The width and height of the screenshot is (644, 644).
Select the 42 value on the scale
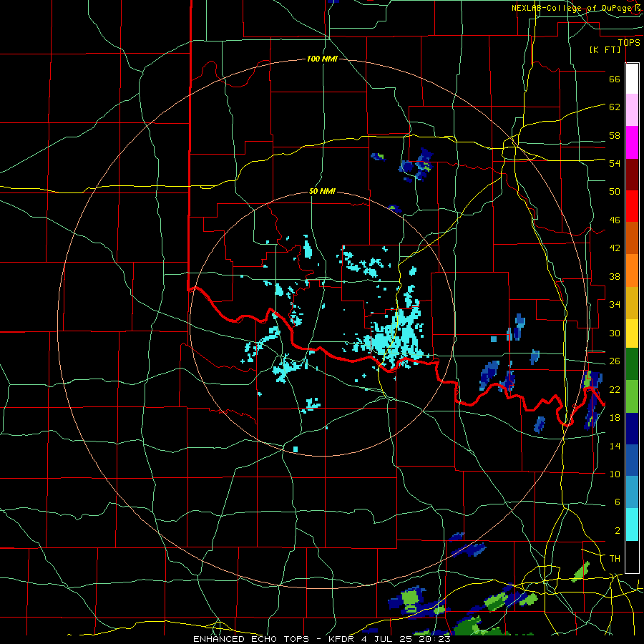[615, 248]
